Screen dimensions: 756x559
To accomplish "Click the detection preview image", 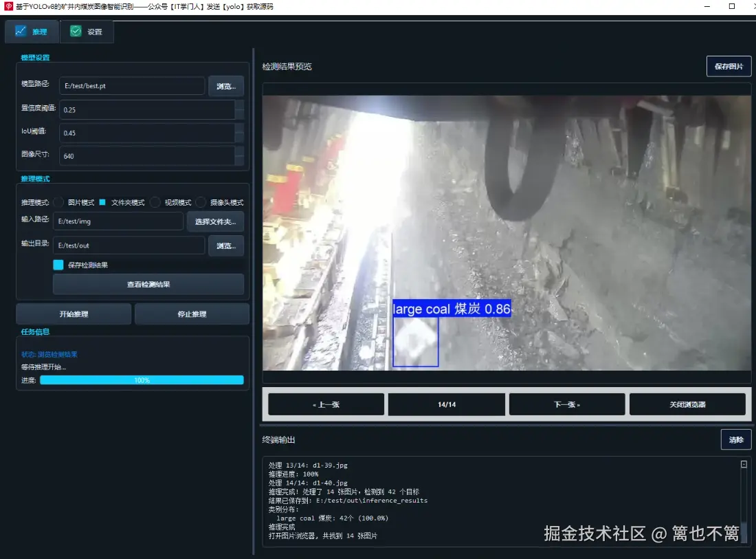I will click(507, 233).
